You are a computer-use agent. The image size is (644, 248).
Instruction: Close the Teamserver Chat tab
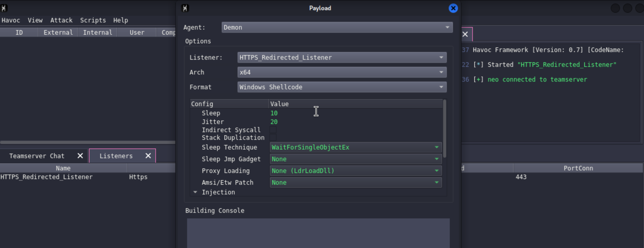click(x=80, y=156)
